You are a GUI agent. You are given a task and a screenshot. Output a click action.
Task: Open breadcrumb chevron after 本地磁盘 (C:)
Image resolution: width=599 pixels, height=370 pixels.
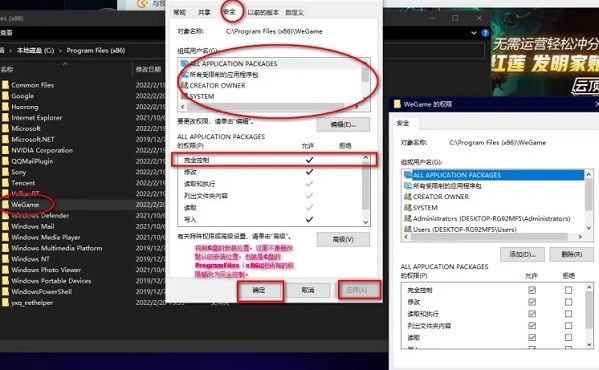pos(60,50)
